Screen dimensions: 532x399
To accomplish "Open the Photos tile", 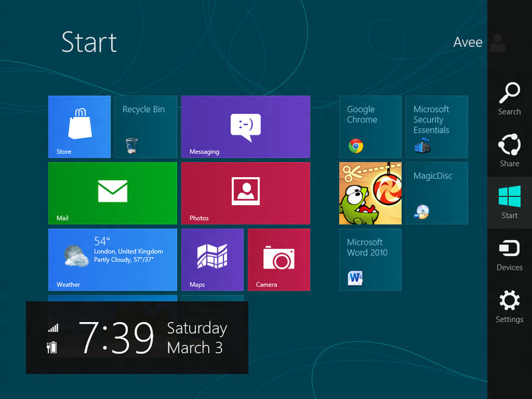I will 246,193.
